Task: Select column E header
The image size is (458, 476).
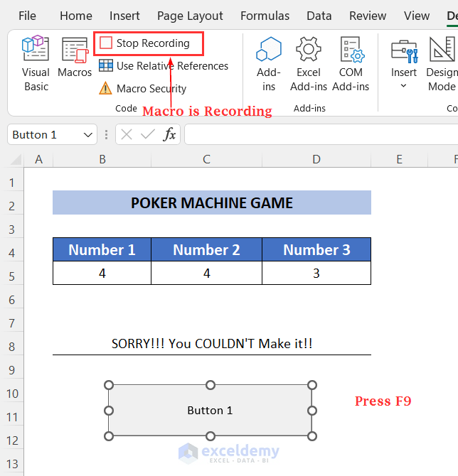Action: tap(400, 159)
